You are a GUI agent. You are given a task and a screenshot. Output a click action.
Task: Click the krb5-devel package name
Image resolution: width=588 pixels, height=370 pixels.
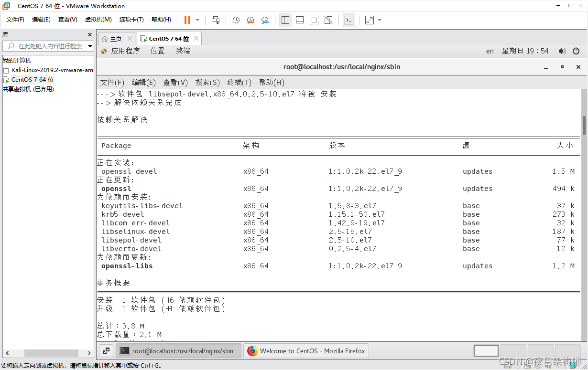coord(123,214)
